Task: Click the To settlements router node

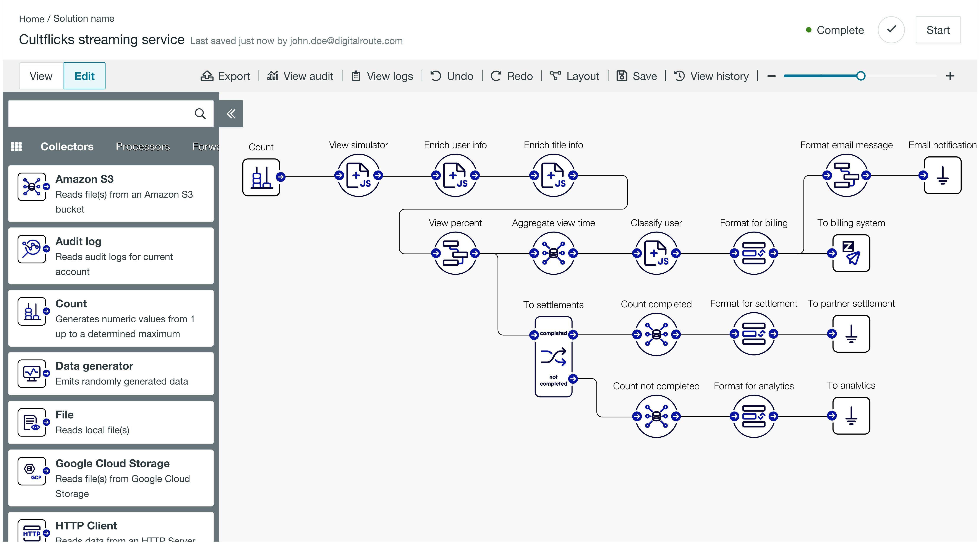Action: pyautogui.click(x=553, y=357)
